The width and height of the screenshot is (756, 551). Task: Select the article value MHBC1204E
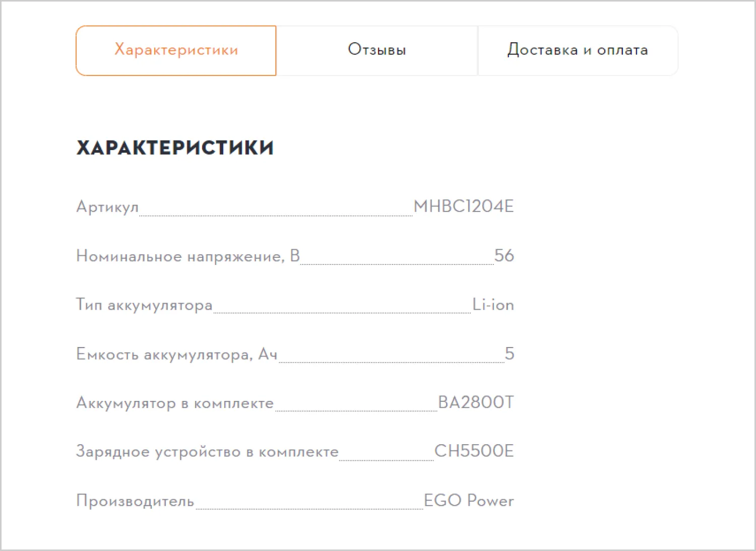pyautogui.click(x=464, y=206)
